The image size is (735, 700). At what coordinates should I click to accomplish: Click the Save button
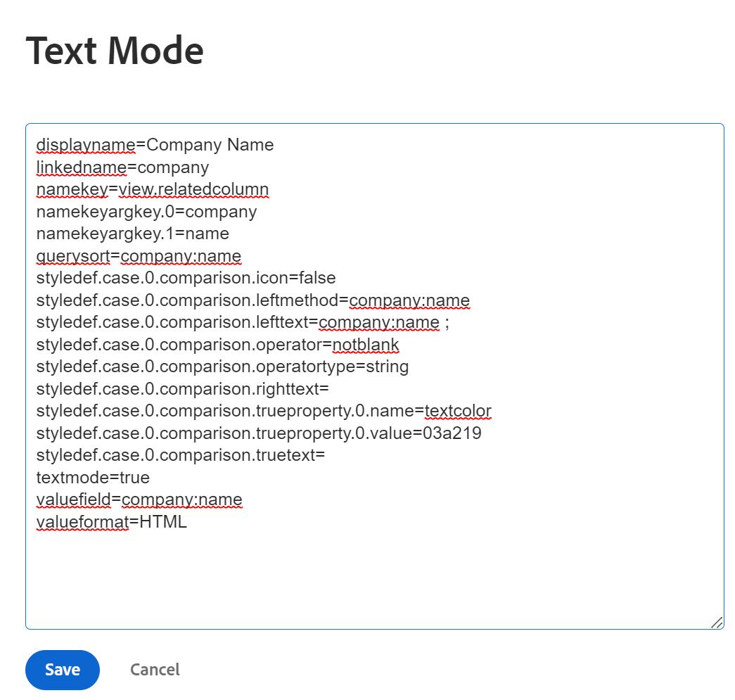pos(62,670)
